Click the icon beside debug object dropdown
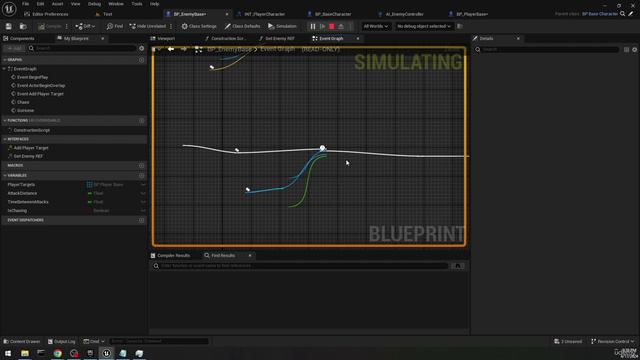This screenshot has height=360, width=640. click(460, 26)
